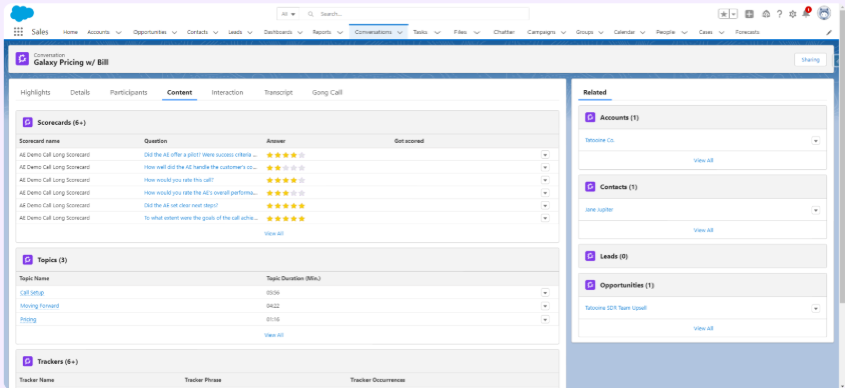Screen dimensions: 845x388
Task: Open 'How would you rate this call?' question
Action: tap(179, 180)
